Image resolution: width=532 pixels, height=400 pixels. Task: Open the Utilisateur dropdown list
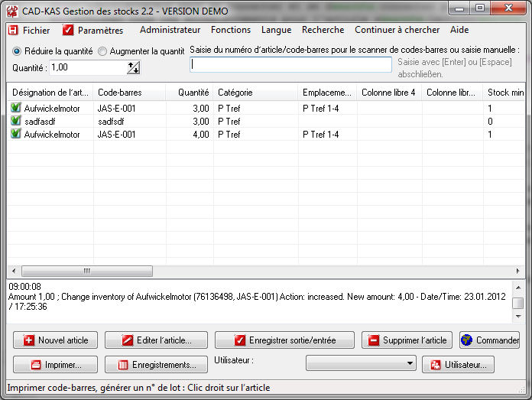point(410,364)
